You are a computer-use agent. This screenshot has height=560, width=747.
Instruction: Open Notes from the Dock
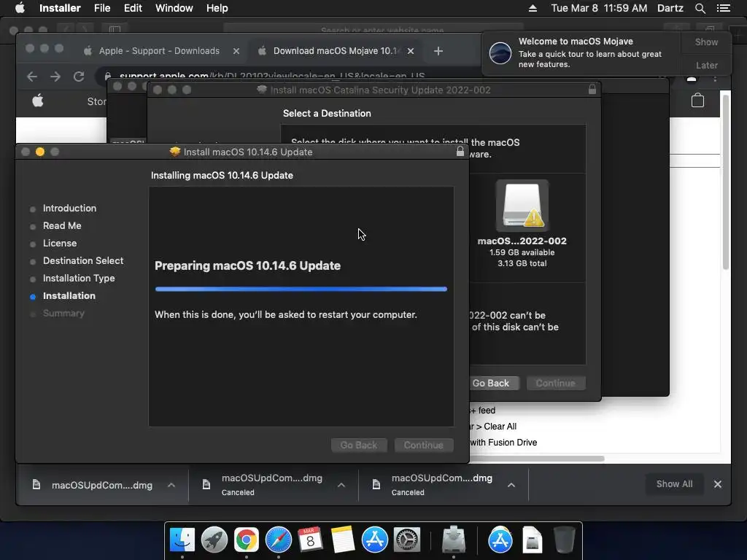coord(343,540)
